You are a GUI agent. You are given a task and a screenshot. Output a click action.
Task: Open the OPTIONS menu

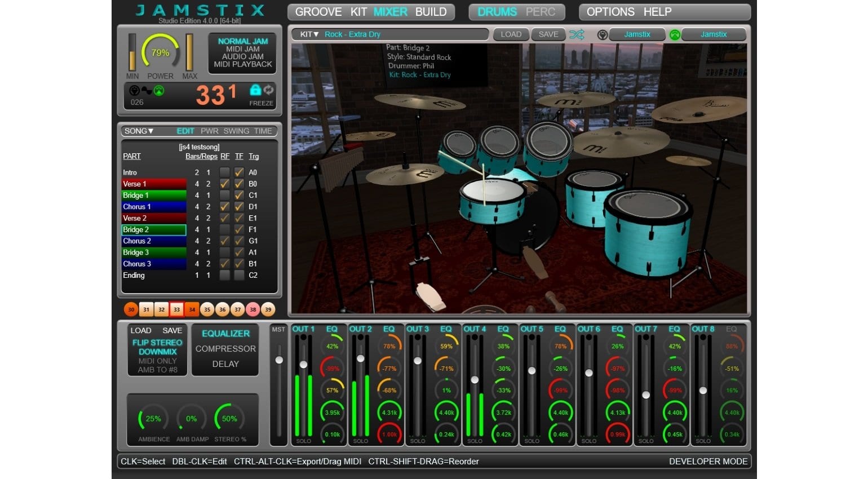pos(610,12)
